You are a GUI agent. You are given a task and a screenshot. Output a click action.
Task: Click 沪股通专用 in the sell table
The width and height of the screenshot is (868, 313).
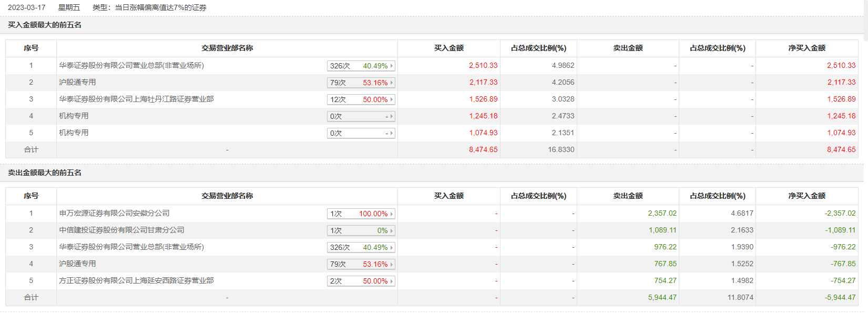click(x=77, y=264)
